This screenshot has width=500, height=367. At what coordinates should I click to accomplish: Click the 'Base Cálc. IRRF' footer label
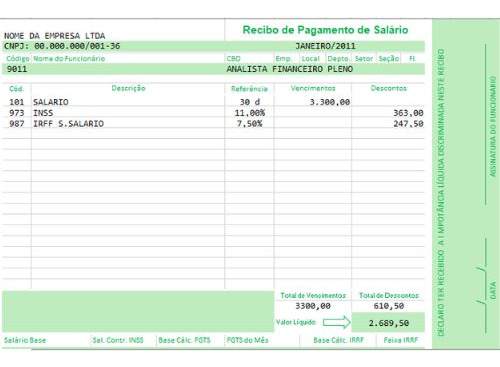click(x=339, y=340)
